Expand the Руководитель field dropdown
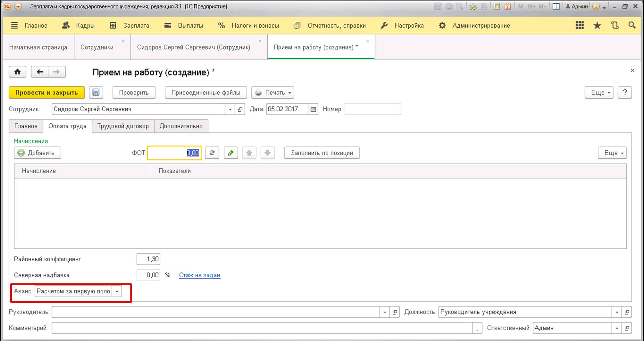 click(x=385, y=312)
